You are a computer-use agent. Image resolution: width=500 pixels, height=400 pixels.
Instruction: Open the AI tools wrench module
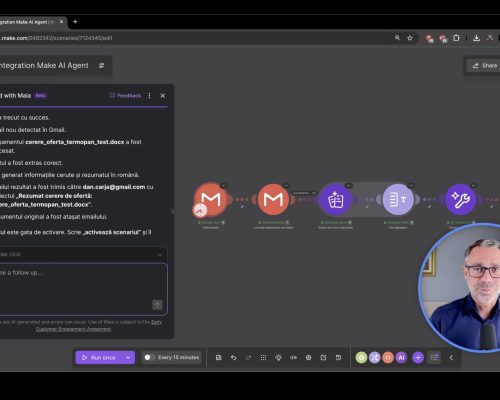(x=461, y=199)
